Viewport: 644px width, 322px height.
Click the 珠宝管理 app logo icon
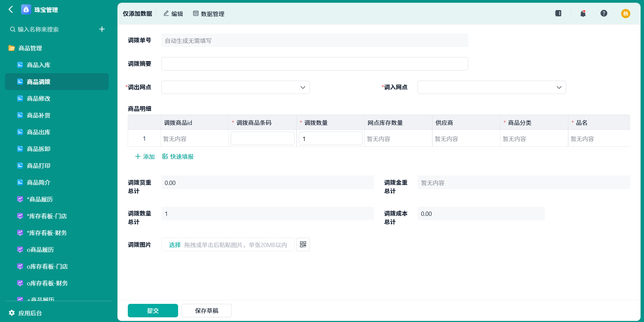click(26, 9)
